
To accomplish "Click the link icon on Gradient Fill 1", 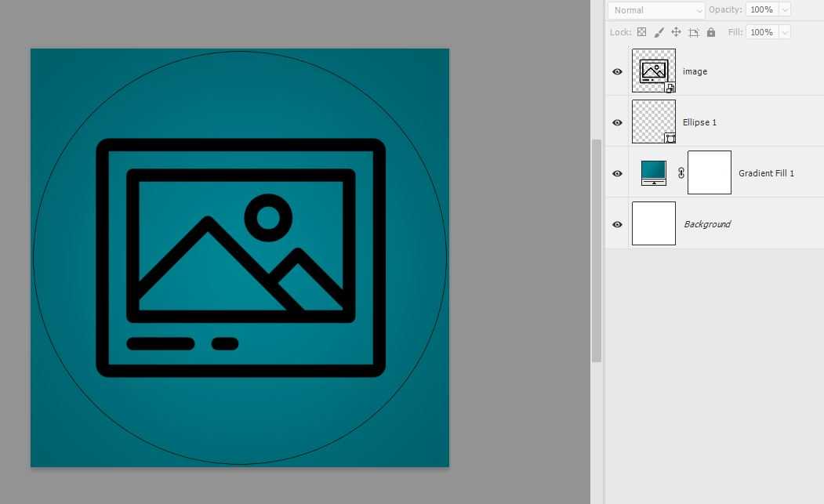I will (x=681, y=173).
